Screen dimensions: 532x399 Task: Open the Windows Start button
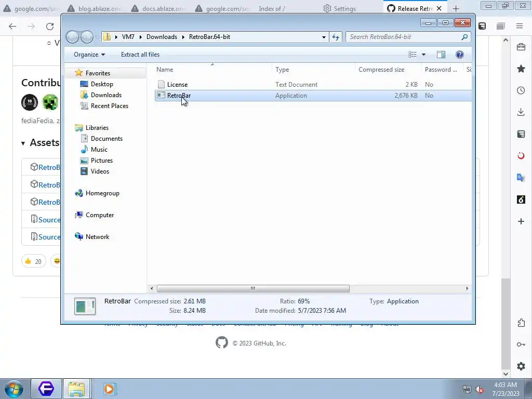pos(14,389)
